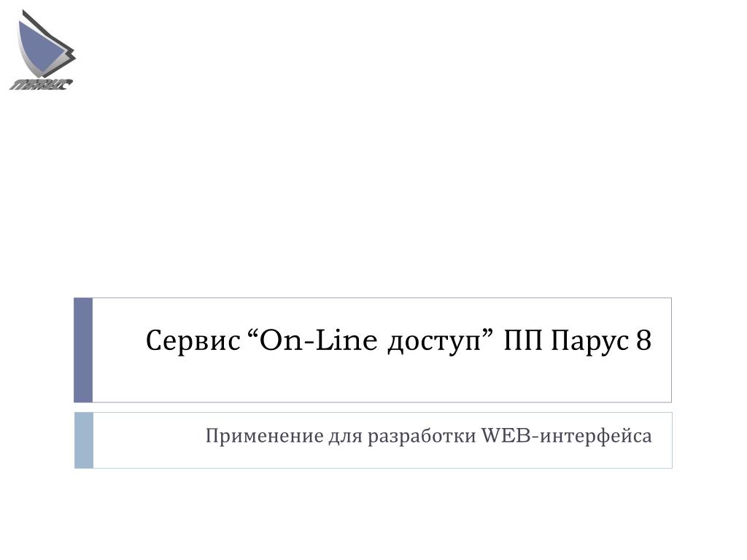Image resolution: width=747 pixels, height=560 pixels.
Task: Click empty space inside the subtitle box left of the text
Action: [147, 440]
